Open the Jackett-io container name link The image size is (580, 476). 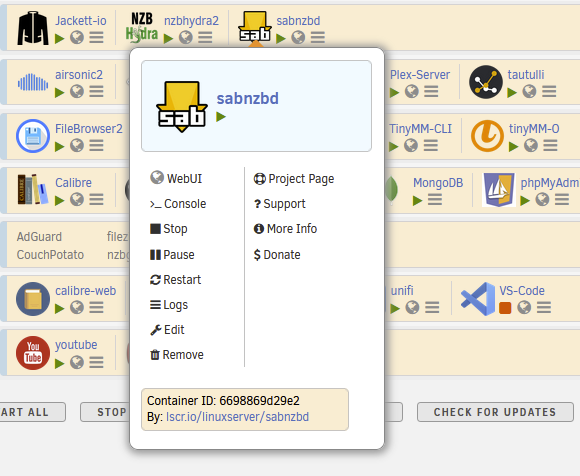tap(81, 21)
